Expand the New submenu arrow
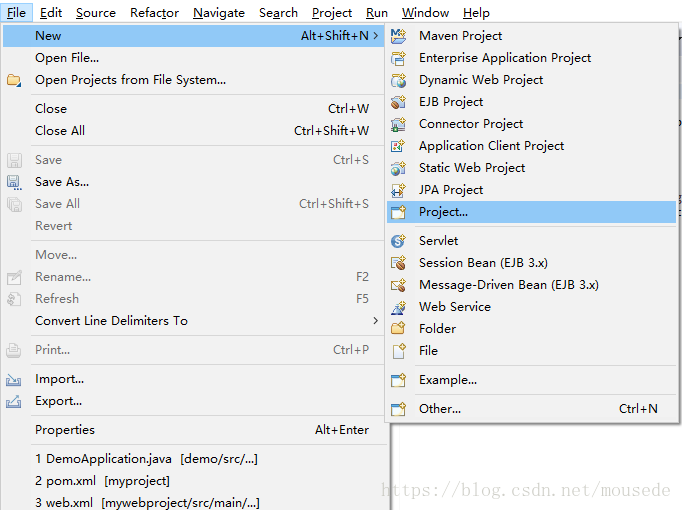The width and height of the screenshot is (682, 510). 375,36
